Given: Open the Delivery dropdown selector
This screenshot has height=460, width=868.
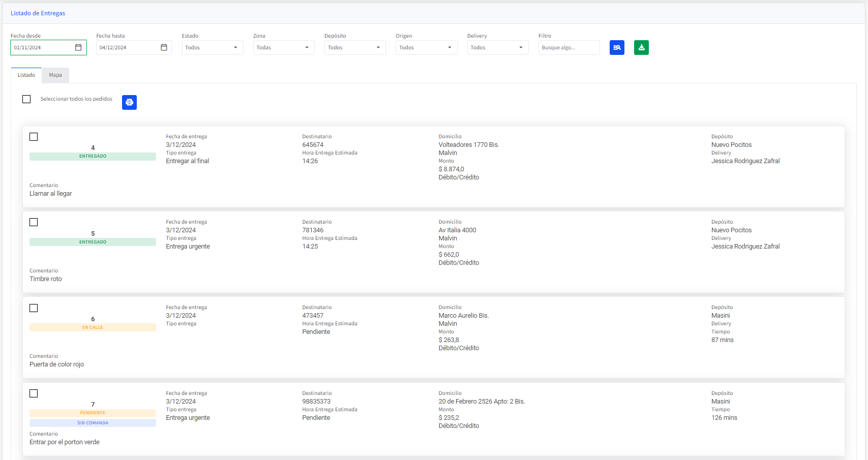Looking at the screenshot, I should 497,47.
